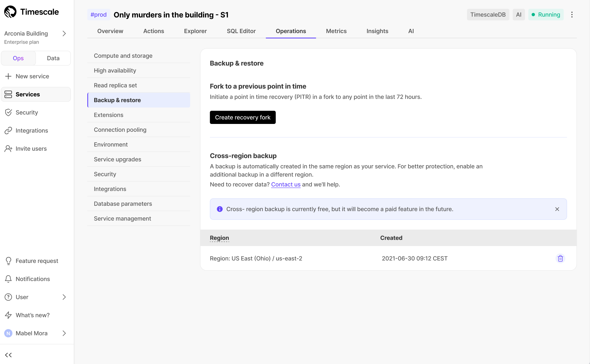This screenshot has height=364, width=590.
Task: Collapse the sidebar with double-chevron icon
Action: [8, 355]
